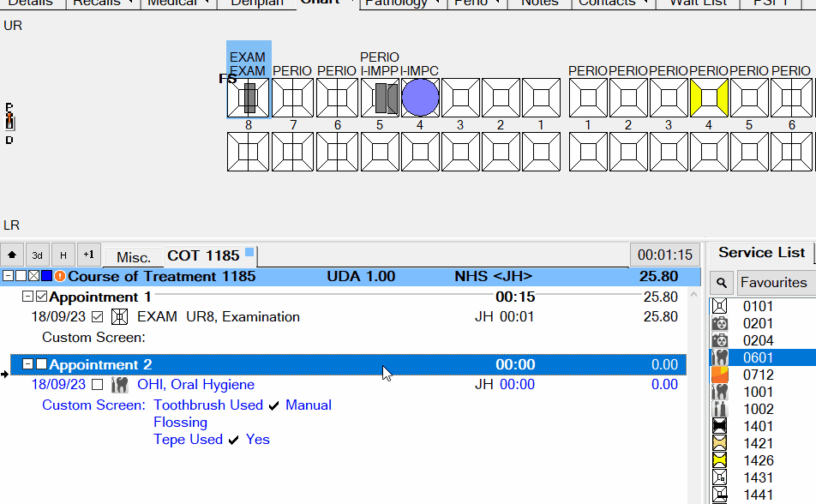
Task: Select upper right tooth 7 on chart
Action: (292, 98)
